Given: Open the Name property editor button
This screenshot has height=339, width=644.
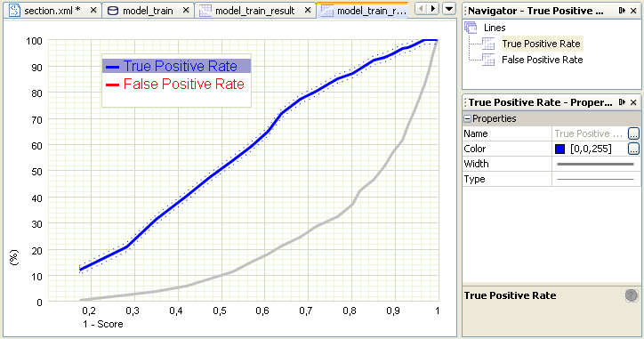Looking at the screenshot, I should pos(633,133).
